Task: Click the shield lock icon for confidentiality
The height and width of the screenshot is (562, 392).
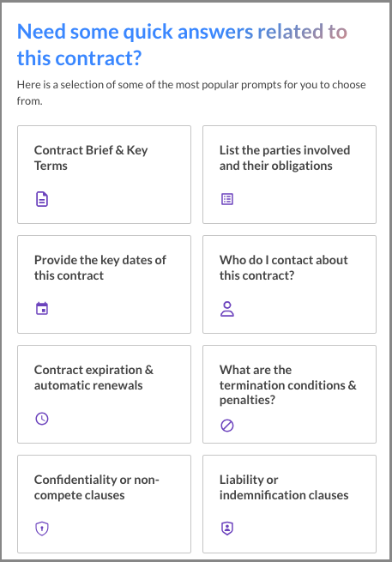Action: pyautogui.click(x=42, y=529)
